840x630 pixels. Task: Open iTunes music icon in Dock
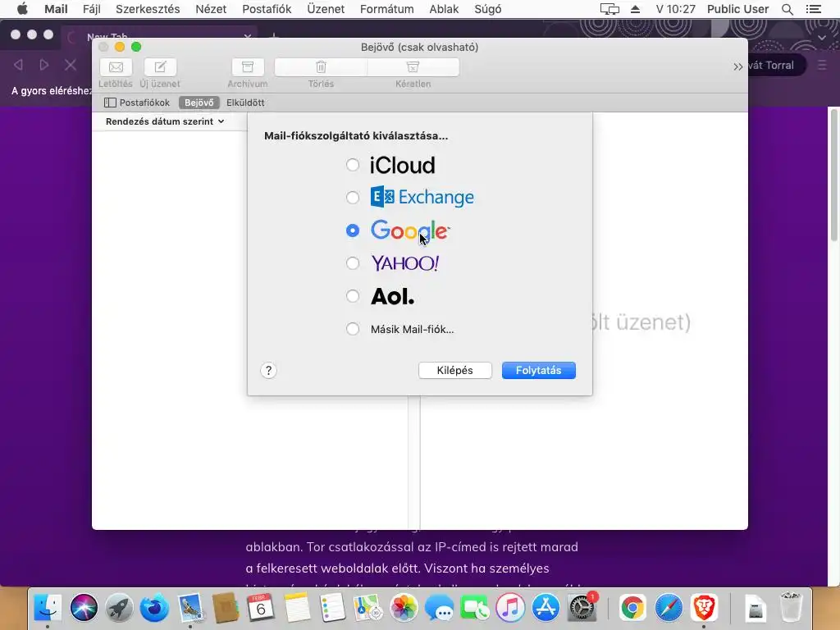510,608
